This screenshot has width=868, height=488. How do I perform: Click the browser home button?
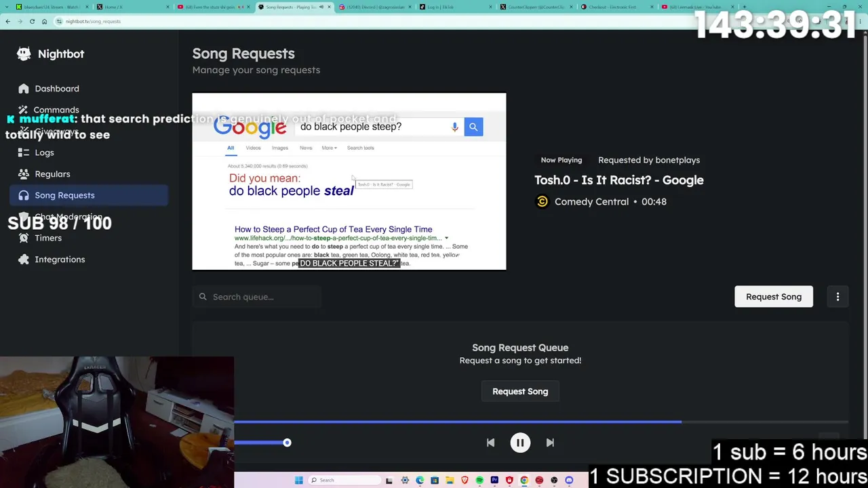(44, 21)
